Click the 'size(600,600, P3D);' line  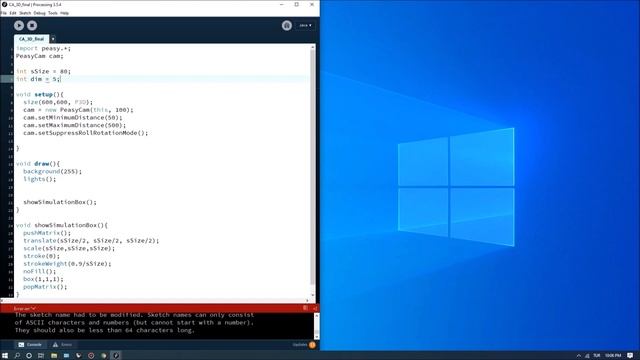(x=58, y=102)
